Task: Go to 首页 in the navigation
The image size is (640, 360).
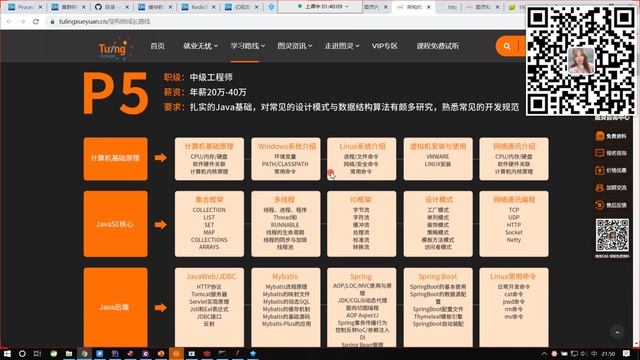Action: point(158,46)
